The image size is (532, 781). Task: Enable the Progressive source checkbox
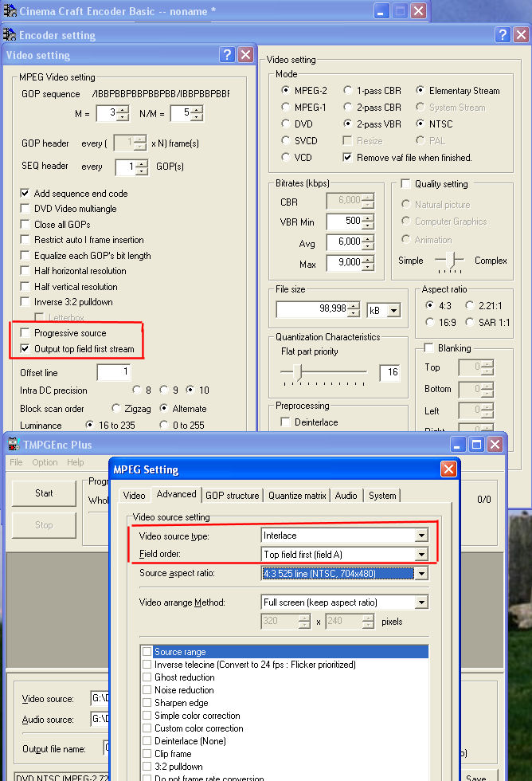click(25, 332)
